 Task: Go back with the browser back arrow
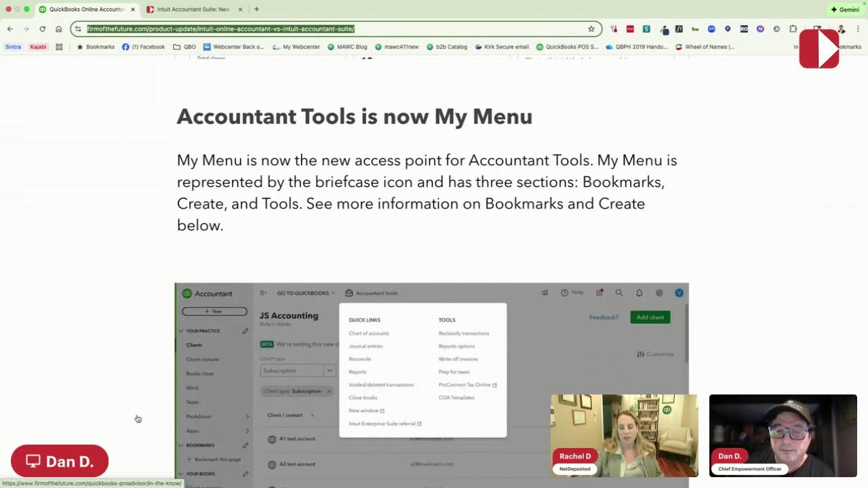9,29
